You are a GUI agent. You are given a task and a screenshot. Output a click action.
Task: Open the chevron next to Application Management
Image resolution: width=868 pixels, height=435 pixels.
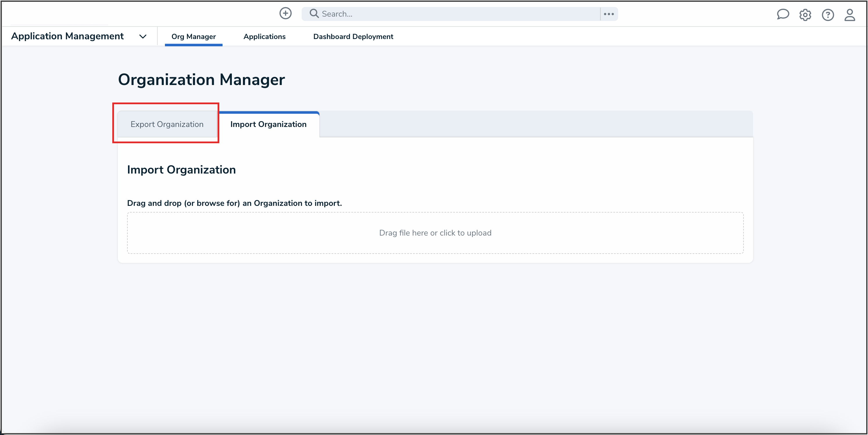[x=143, y=36]
